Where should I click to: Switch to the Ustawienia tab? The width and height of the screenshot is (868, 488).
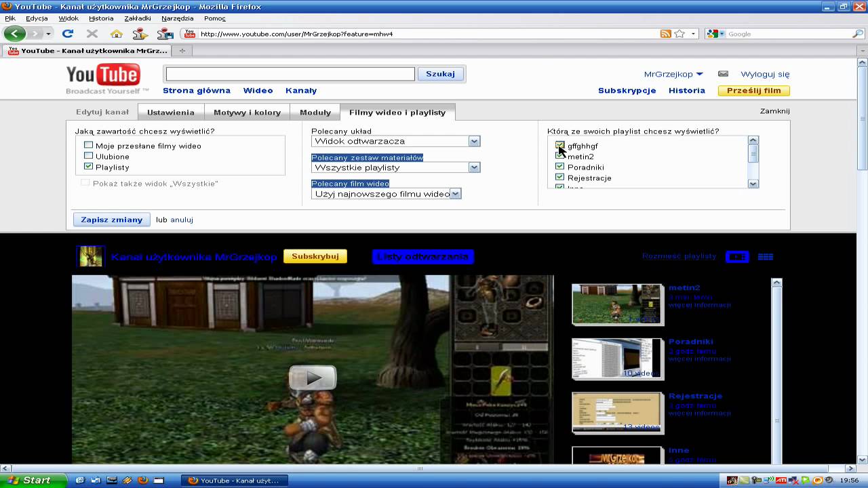pyautogui.click(x=171, y=113)
